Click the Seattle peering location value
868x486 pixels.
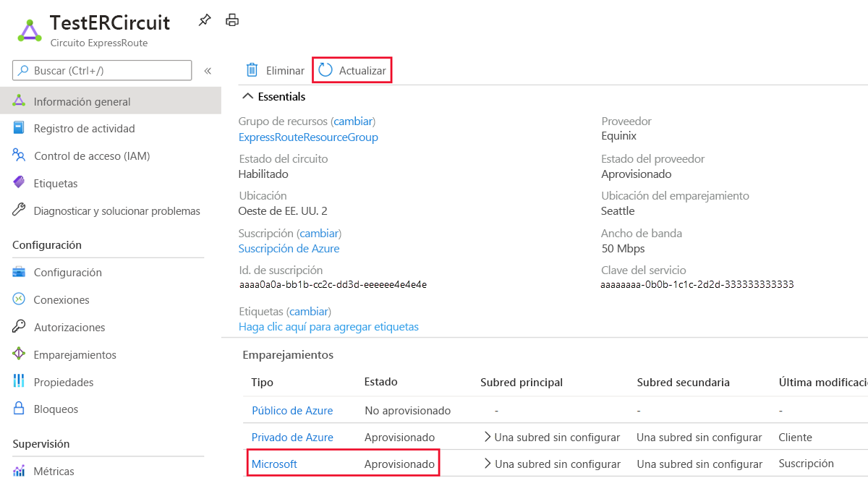click(x=618, y=211)
